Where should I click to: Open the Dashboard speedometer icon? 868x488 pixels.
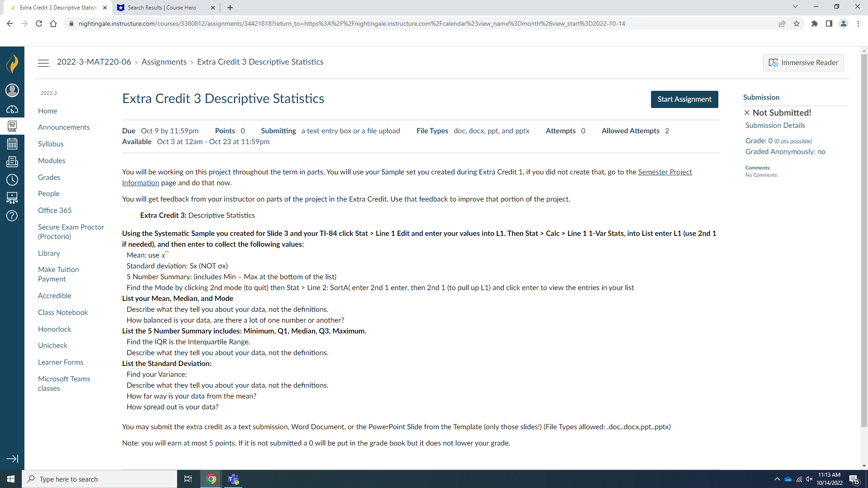click(x=12, y=109)
